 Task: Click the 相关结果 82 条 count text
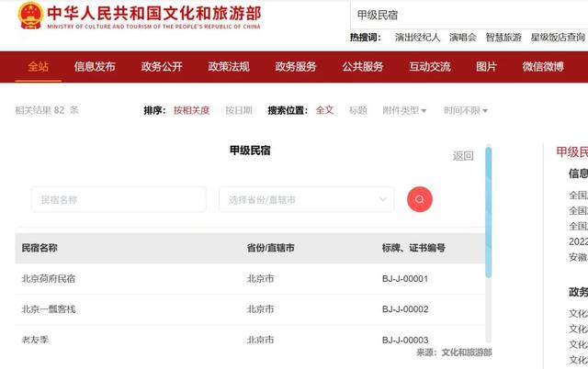[x=47, y=110]
